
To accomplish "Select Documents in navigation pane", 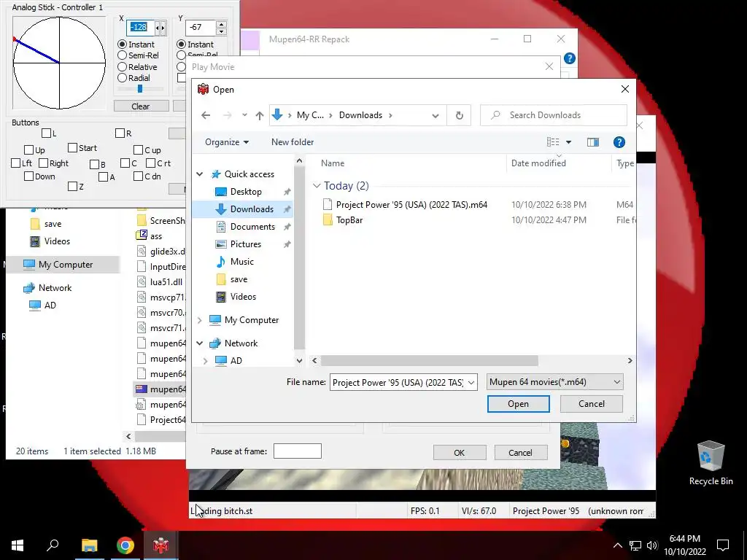I will [x=252, y=227].
